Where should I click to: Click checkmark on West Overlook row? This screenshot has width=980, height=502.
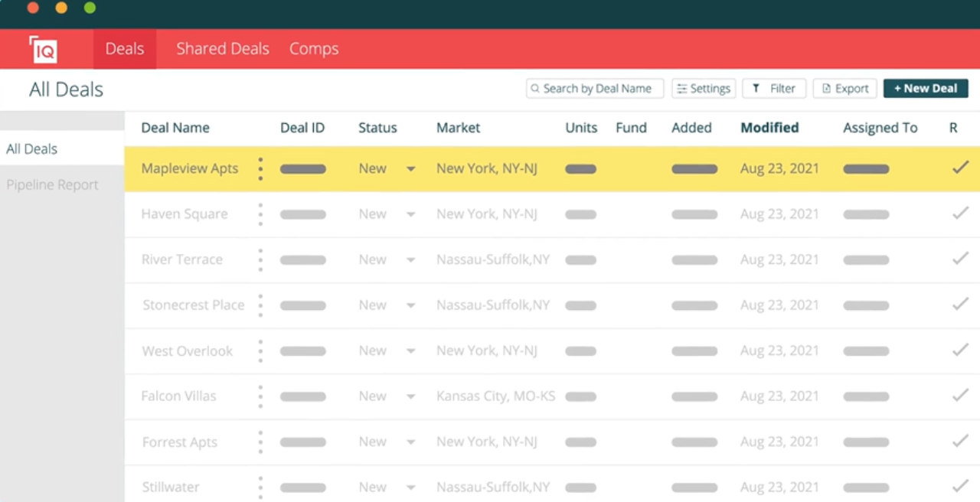(x=960, y=350)
